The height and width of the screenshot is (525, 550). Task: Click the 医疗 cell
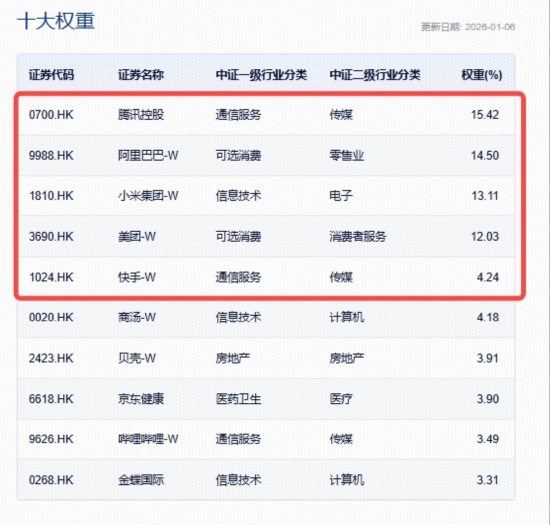(x=341, y=399)
